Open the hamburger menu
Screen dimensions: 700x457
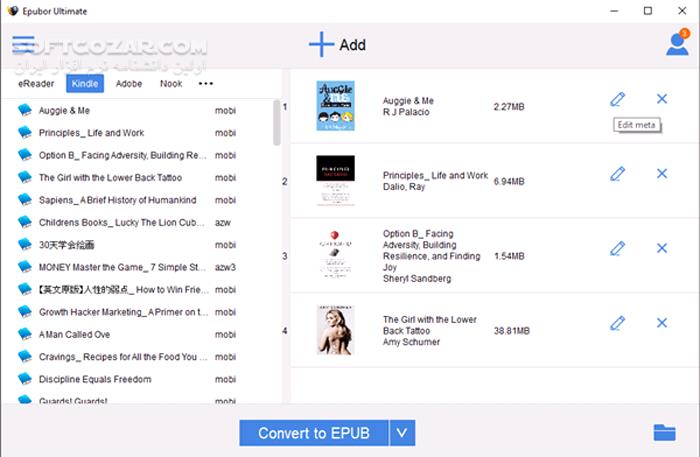23,45
